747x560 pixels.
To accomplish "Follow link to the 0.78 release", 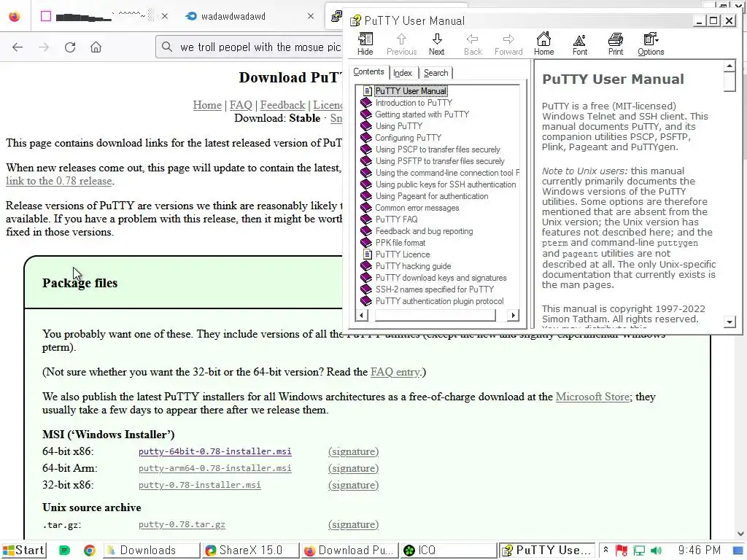I will pos(59,181).
